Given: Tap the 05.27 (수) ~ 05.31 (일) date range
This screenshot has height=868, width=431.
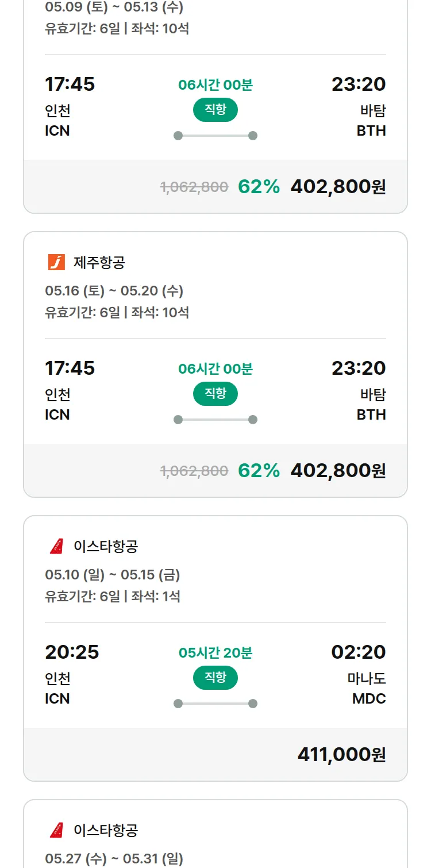Looking at the screenshot, I should 114,859.
